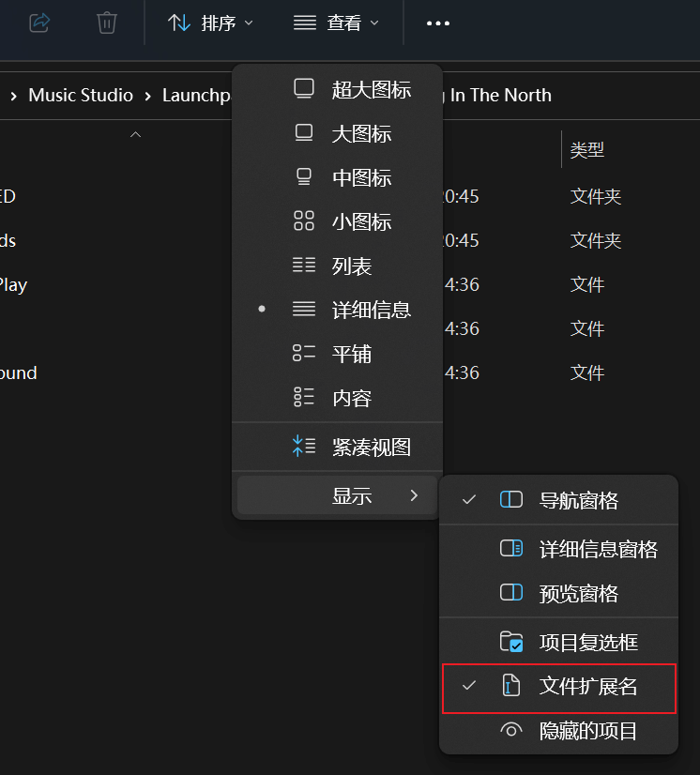
Task: Enable 预览窗格 preview pane
Action: click(578, 594)
